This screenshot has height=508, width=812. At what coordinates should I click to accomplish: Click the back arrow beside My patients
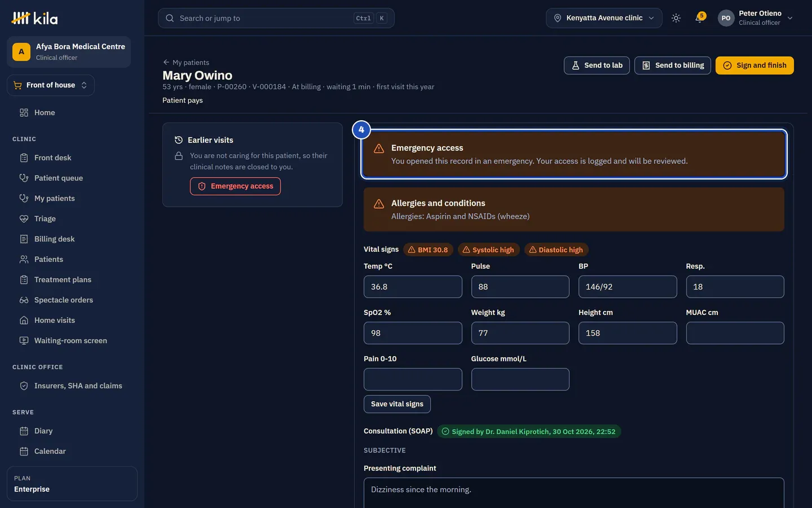[x=166, y=62]
